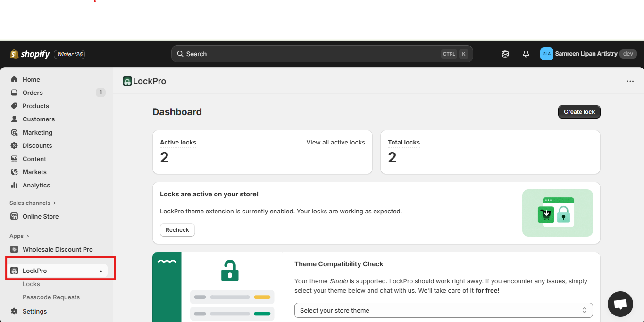
Task: Expand the Apps section chevron
Action: pyautogui.click(x=28, y=236)
